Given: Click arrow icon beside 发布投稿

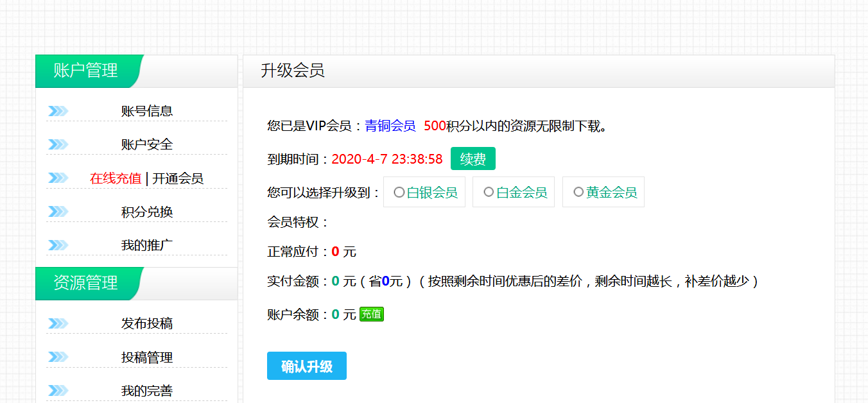Looking at the screenshot, I should point(58,323).
